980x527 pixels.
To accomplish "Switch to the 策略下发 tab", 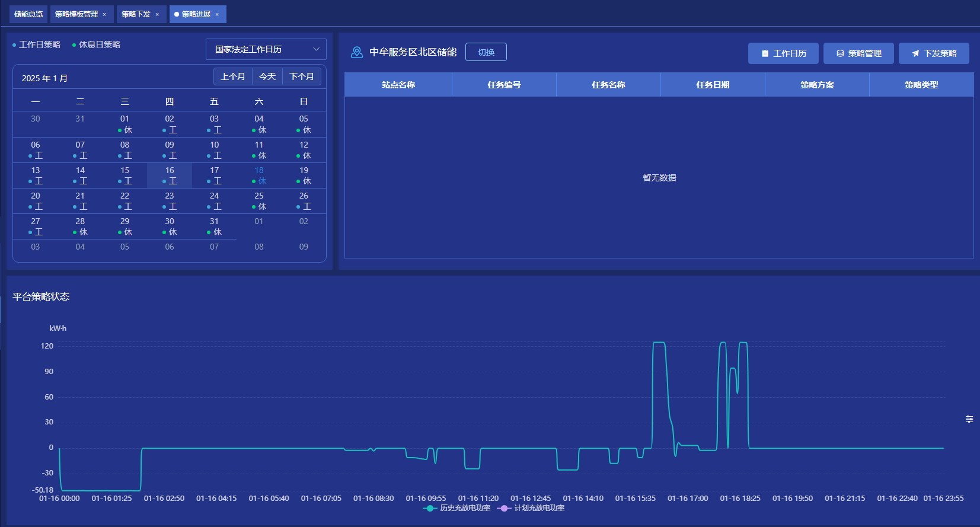I will pos(136,14).
